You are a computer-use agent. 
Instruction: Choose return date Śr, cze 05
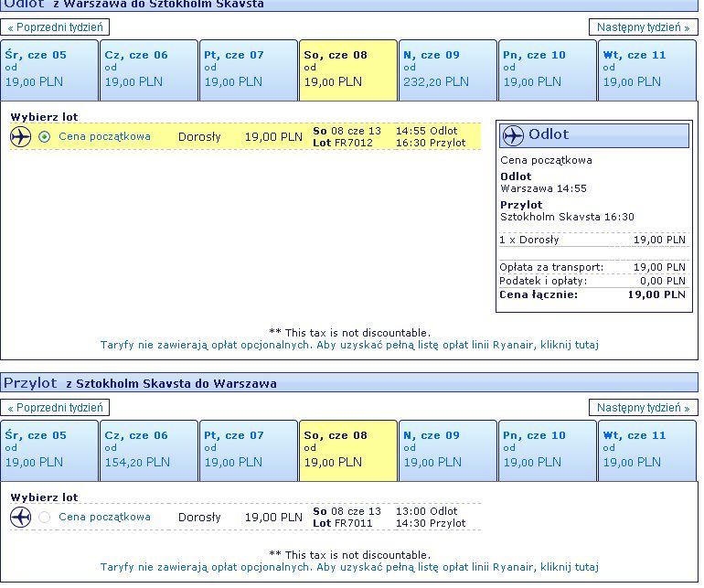(x=49, y=451)
